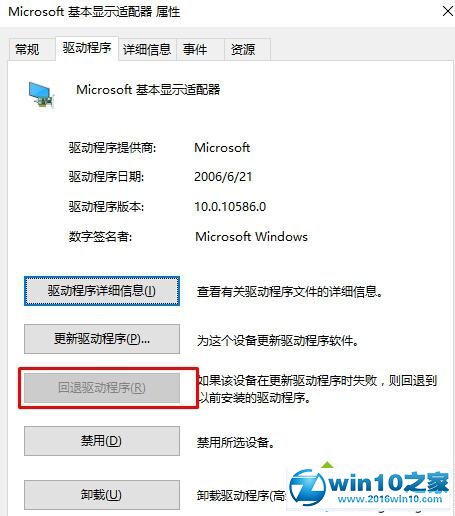The height and width of the screenshot is (516, 455).
Task: Click the greyed-out 回退驱动程序(R) button
Action: pos(102,388)
